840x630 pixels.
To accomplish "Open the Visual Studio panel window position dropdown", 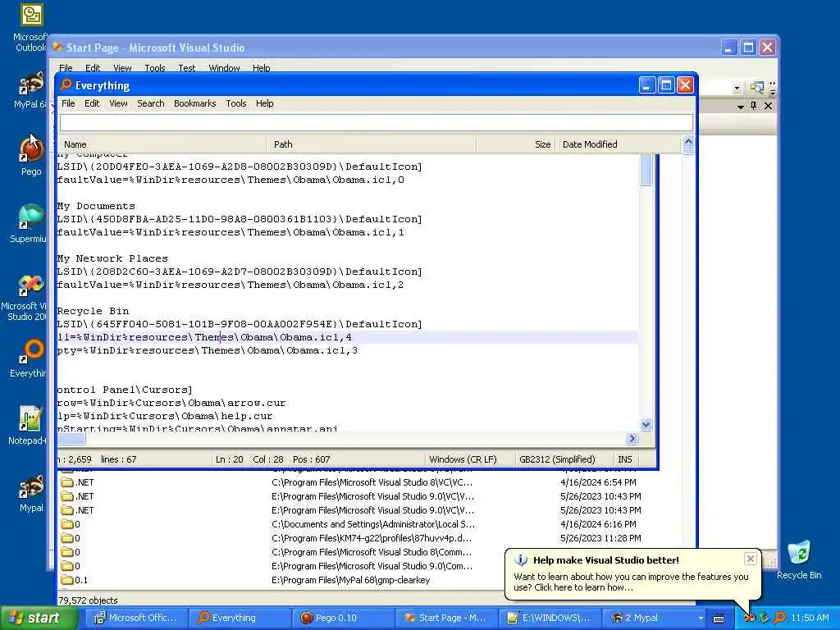I will (741, 106).
